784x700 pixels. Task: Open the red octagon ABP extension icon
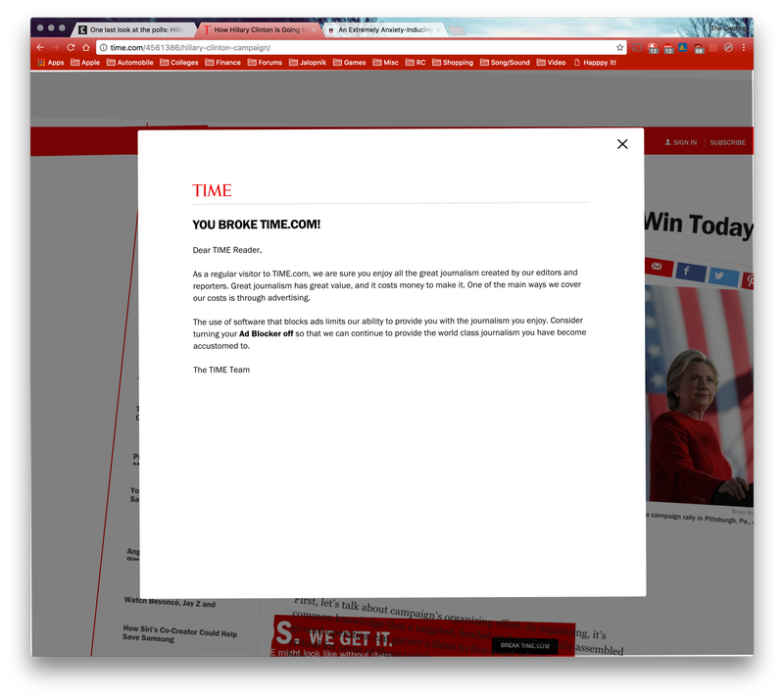coord(668,48)
